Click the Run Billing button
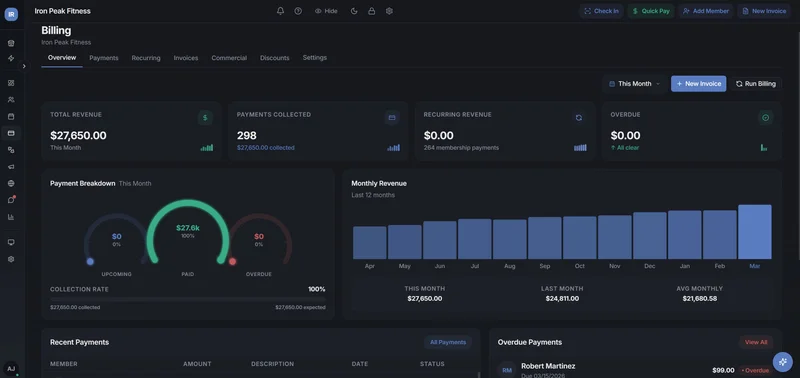Viewport: 800px width, 378px height. 756,84
